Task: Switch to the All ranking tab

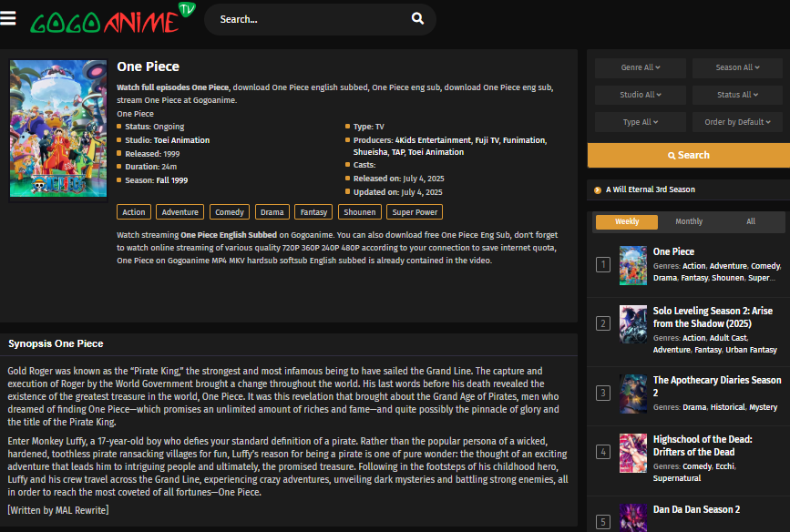Action: [751, 221]
